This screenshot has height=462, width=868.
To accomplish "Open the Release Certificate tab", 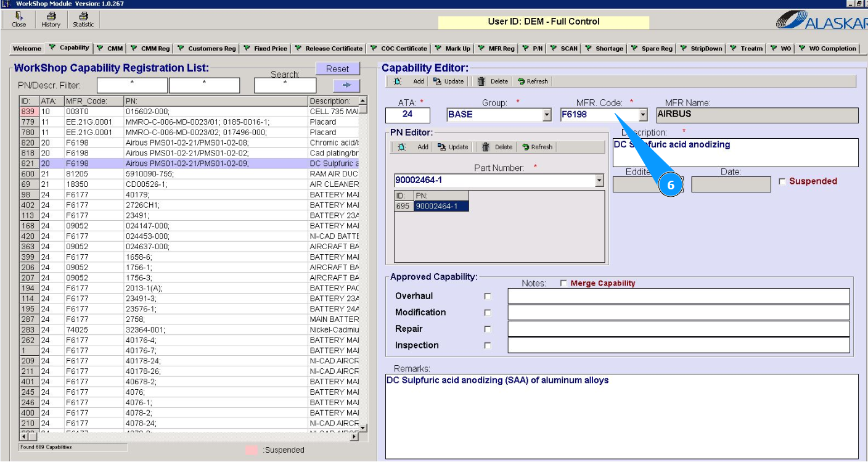I will [x=329, y=48].
